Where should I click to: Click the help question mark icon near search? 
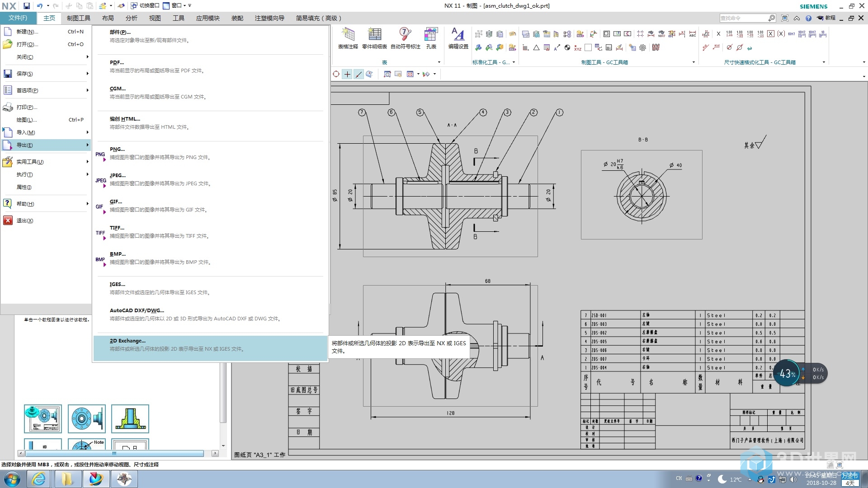pyautogui.click(x=808, y=18)
